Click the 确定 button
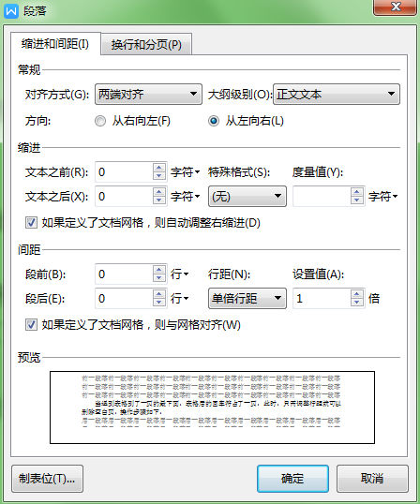The width and height of the screenshot is (420, 504). [292, 479]
